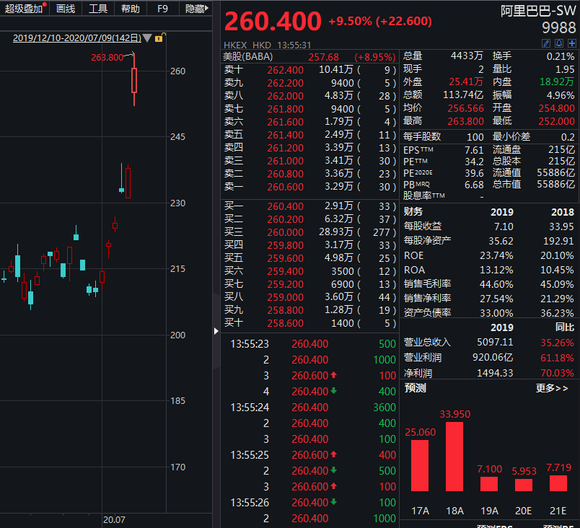This screenshot has width=580, height=528.
Task: Click the 营业总收入 5097.11 value
Action: [x=495, y=342]
